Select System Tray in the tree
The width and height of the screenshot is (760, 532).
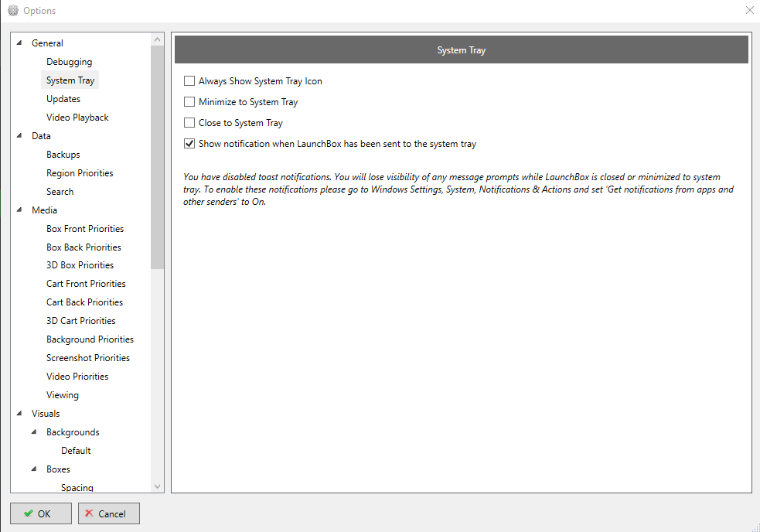(x=70, y=80)
